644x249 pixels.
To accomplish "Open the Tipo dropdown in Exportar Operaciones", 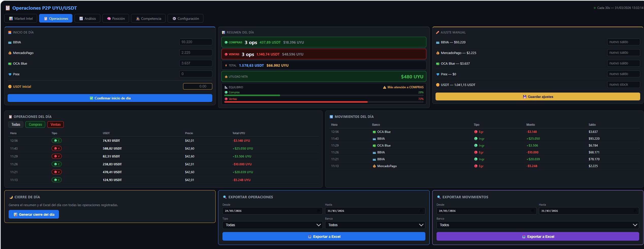I will 272,225.
